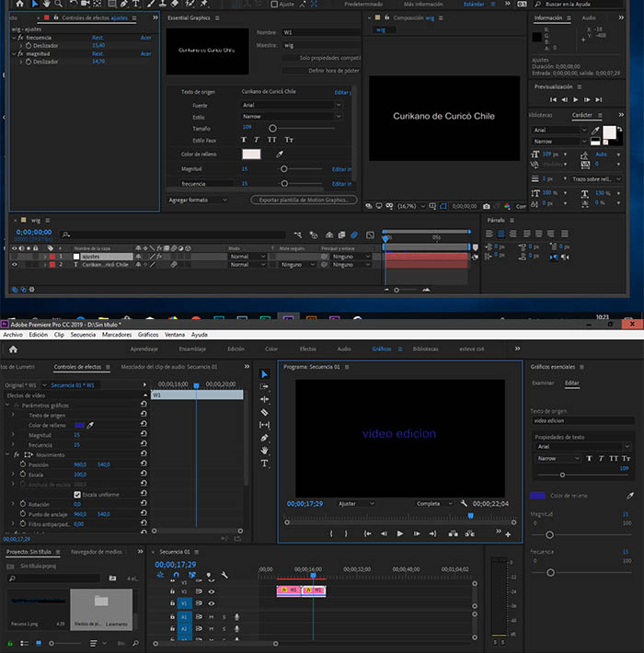Toggle V2 track output eye in Premiere
Screen dimensions: 644x653
click(x=212, y=591)
